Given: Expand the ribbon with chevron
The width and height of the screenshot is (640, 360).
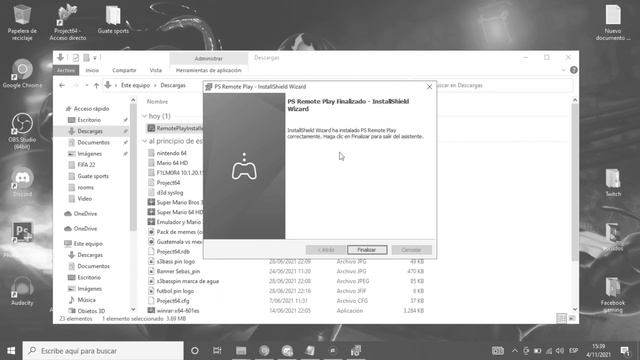Looking at the screenshot, I should tap(564, 70).
